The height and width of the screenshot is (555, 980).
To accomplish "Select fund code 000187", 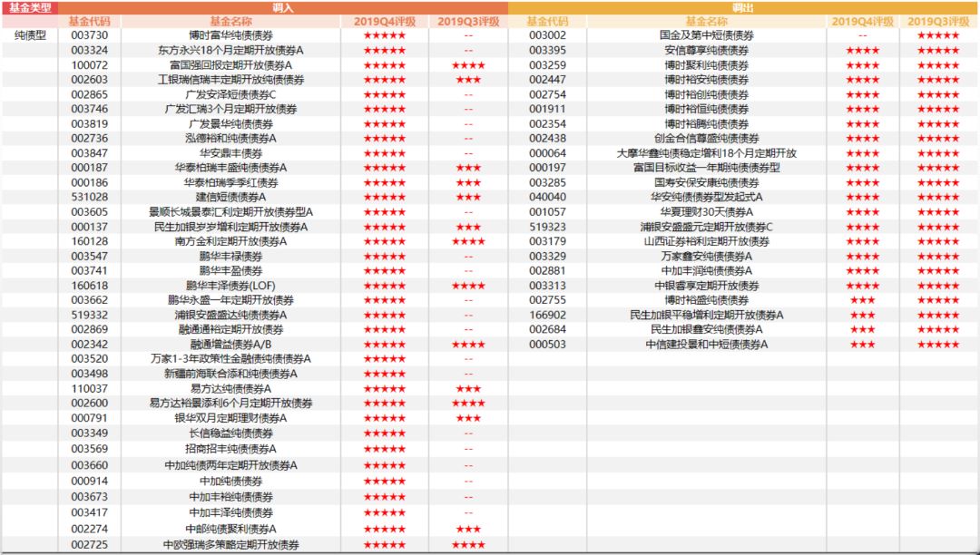I will pos(89,168).
